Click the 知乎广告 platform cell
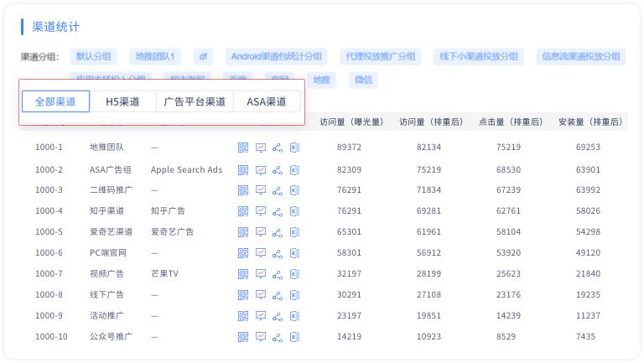This screenshot has height=363, width=644. pyautogui.click(x=168, y=211)
